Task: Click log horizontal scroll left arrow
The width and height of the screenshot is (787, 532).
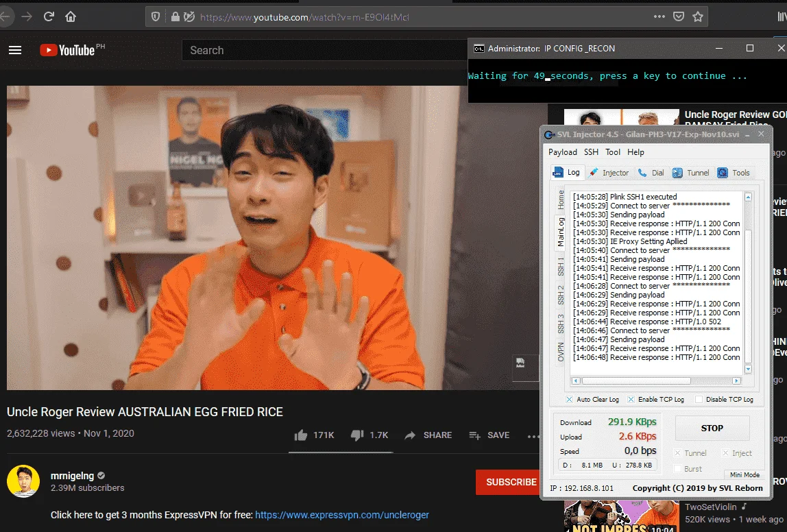Action: coord(576,381)
